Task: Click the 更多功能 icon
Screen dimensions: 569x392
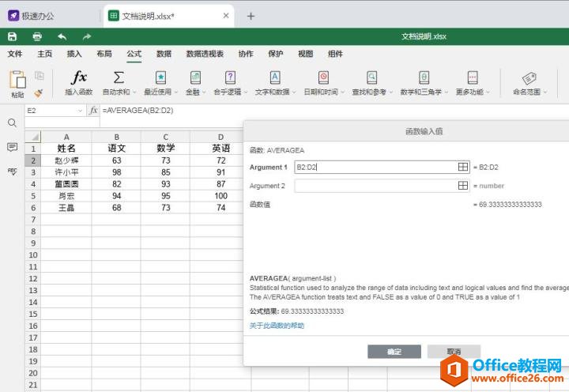Action: click(x=473, y=77)
